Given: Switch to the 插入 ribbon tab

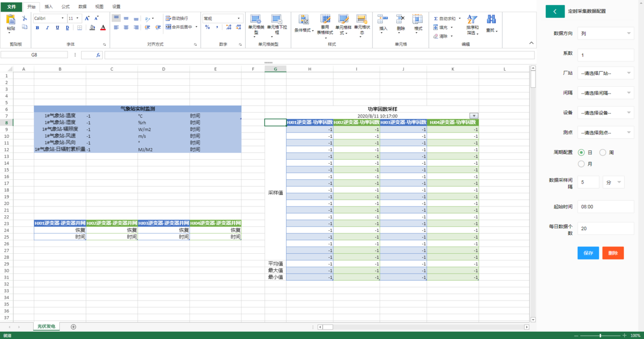Looking at the screenshot, I should tap(49, 7).
